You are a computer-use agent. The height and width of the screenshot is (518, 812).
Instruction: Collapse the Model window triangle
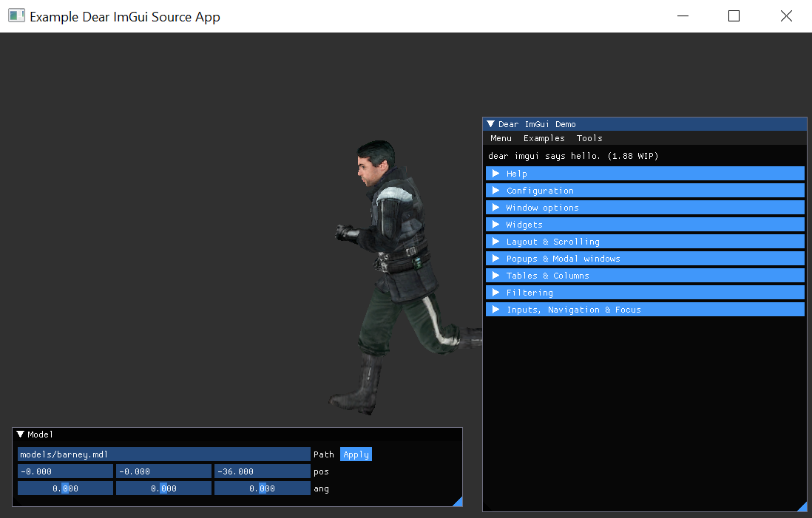(x=20, y=434)
